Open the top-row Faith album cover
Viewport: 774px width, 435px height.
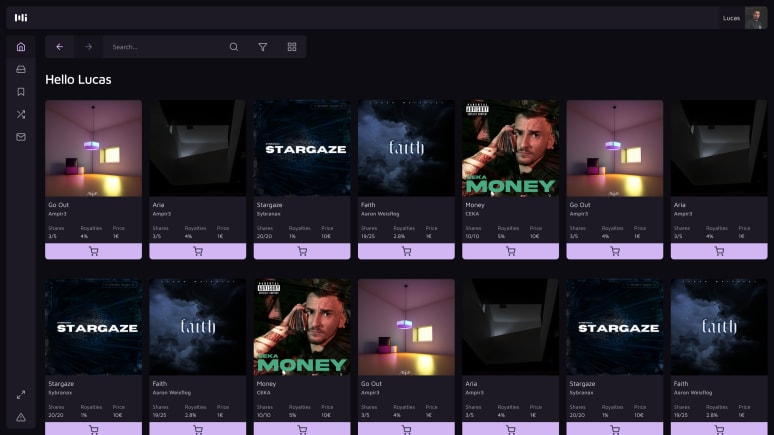click(x=406, y=148)
